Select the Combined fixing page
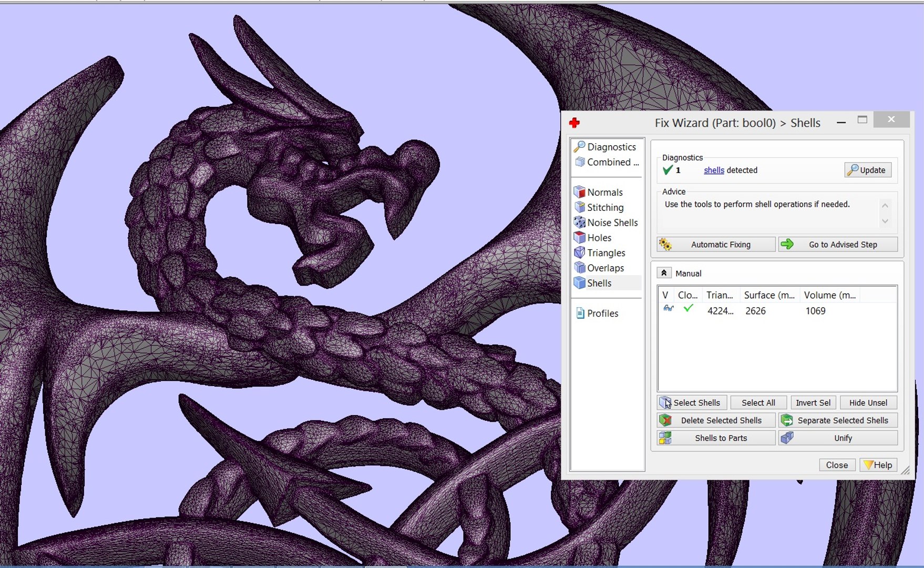Image resolution: width=924 pixels, height=568 pixels. point(607,162)
